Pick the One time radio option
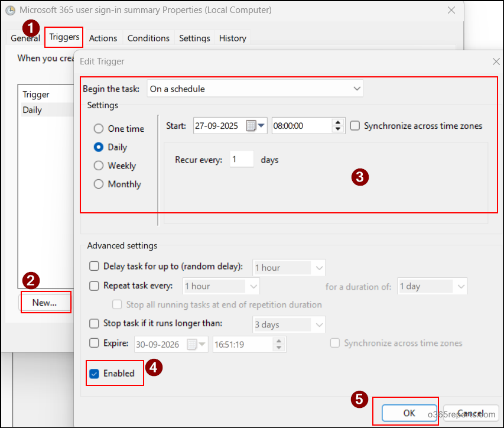The height and width of the screenshot is (428, 504). [x=99, y=128]
